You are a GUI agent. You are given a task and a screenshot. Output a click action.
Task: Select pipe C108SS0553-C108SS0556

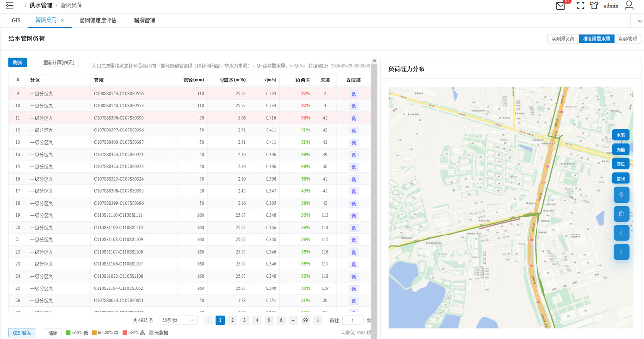(x=119, y=93)
